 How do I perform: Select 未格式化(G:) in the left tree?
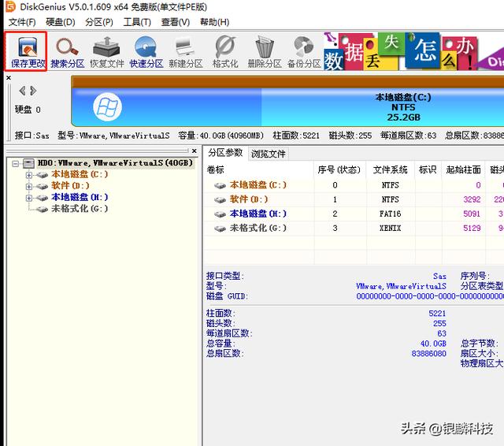80,209
